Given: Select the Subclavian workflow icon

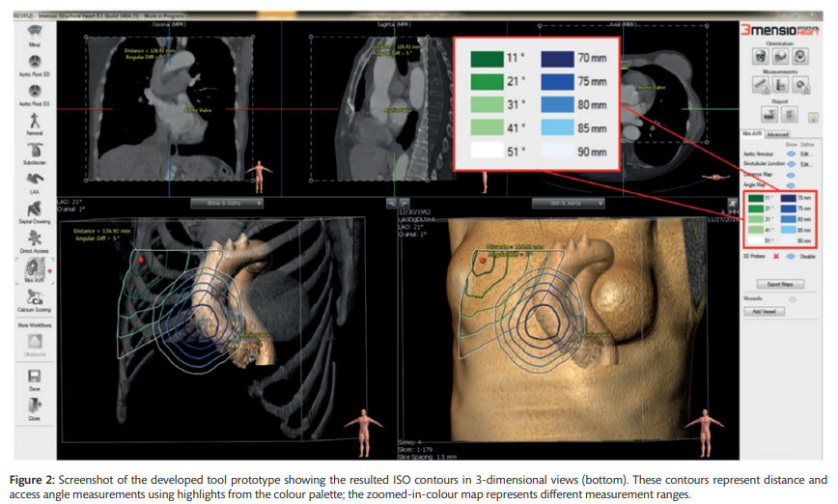Looking at the screenshot, I should tap(34, 153).
